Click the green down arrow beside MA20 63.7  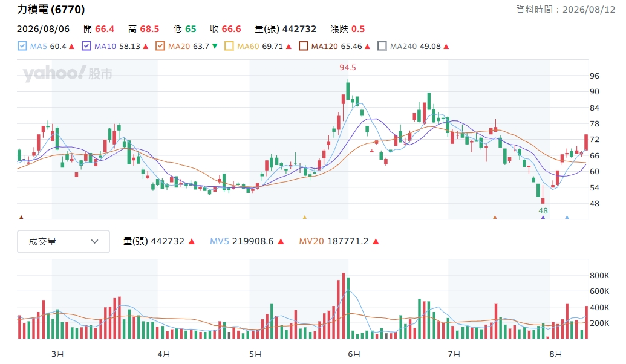[215, 47]
